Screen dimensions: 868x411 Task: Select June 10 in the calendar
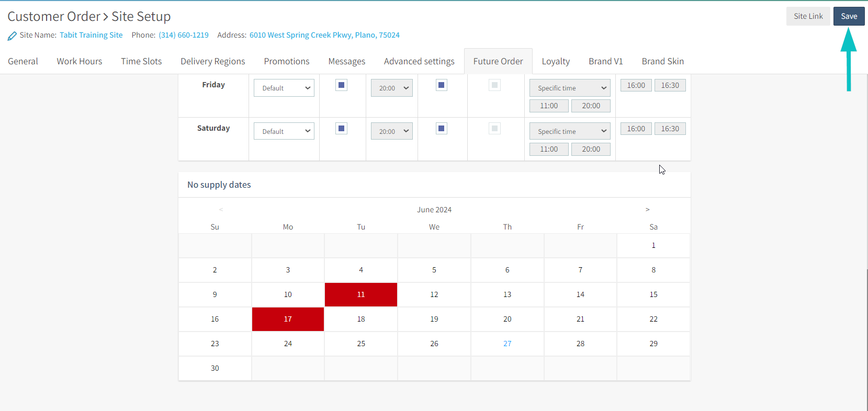[288, 294]
